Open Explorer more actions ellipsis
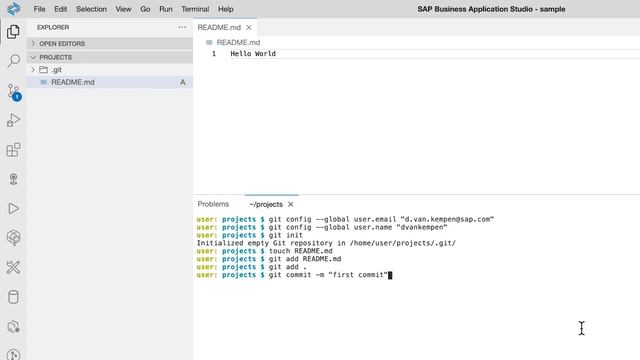The image size is (640, 360). click(182, 27)
